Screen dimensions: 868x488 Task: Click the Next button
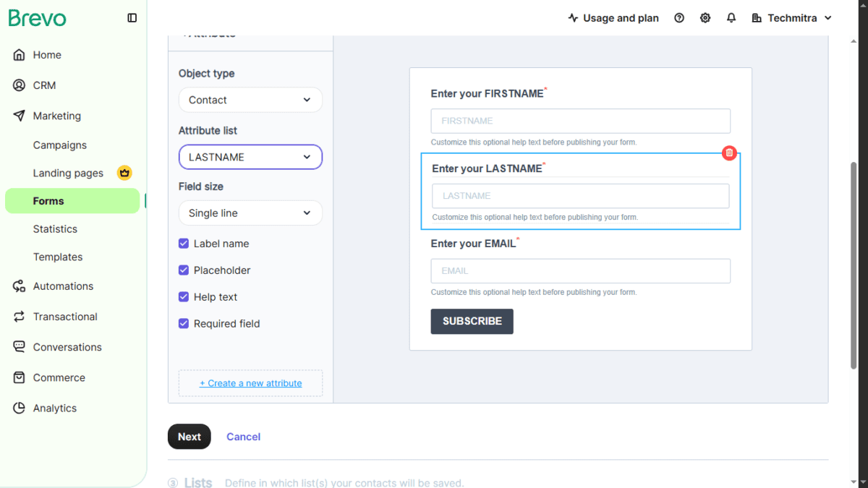click(x=190, y=437)
